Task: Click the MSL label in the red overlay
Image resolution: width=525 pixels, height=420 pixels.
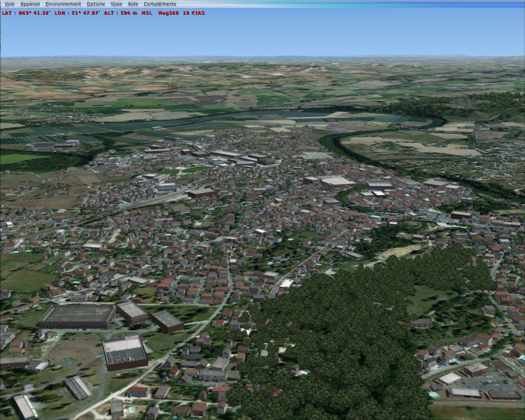Action: [x=147, y=13]
